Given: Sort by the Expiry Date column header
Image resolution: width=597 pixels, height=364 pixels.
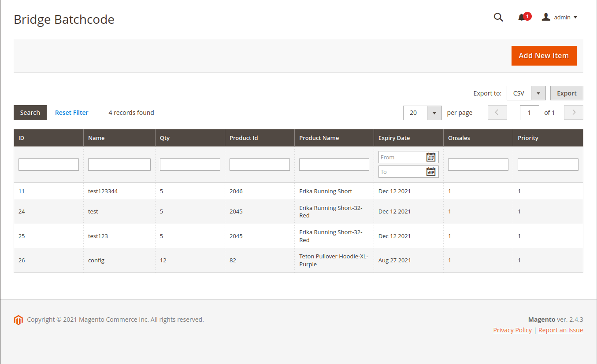Looking at the screenshot, I should click(394, 138).
